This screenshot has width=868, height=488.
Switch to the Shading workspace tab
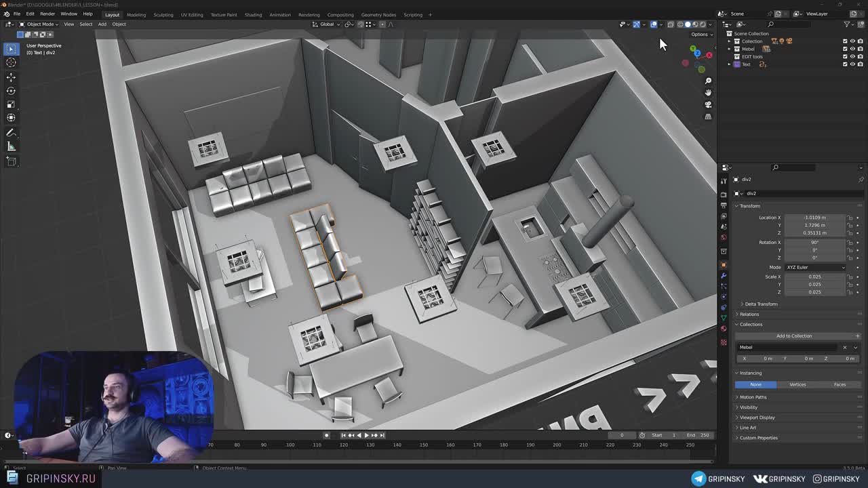[x=253, y=15]
